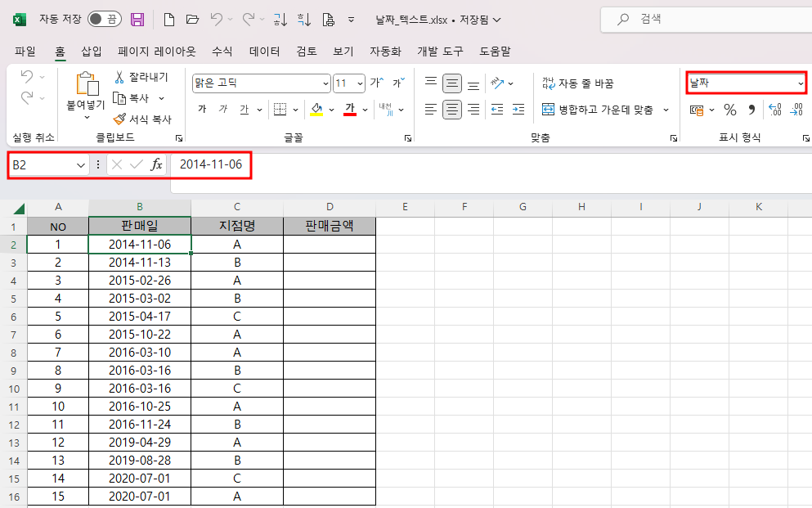Open Print Preview from Quick Access Toolbar
Image resolution: width=812 pixels, height=508 pixels.
[330, 19]
